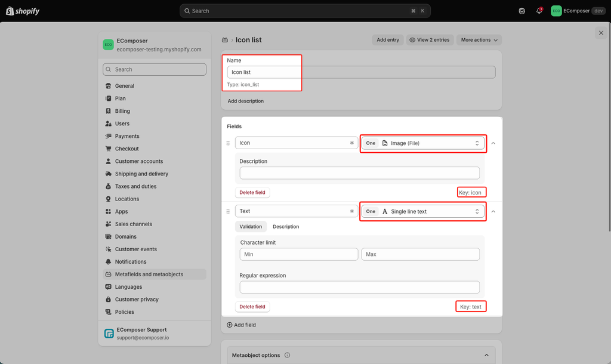Collapse the Text field chevron

pos(493,211)
